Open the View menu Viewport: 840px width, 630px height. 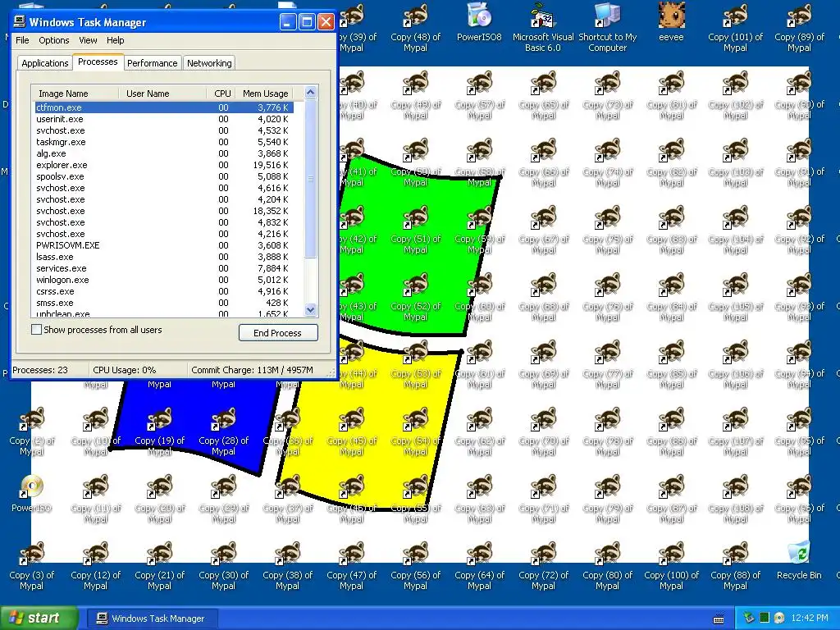88,40
